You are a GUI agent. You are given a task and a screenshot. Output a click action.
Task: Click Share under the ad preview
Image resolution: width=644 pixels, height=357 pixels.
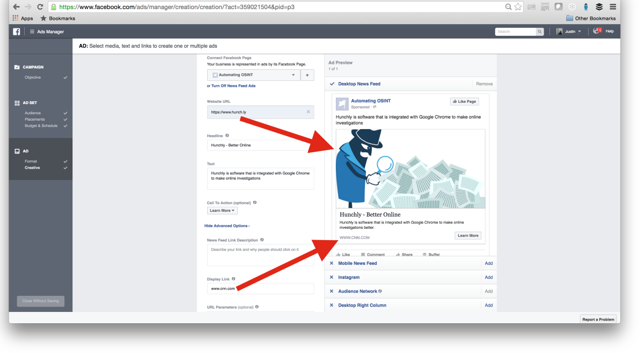point(405,255)
